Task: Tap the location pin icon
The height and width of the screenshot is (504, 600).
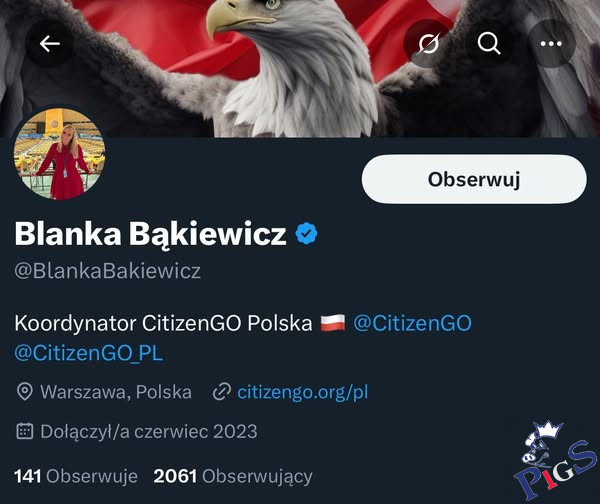Action: [x=24, y=392]
